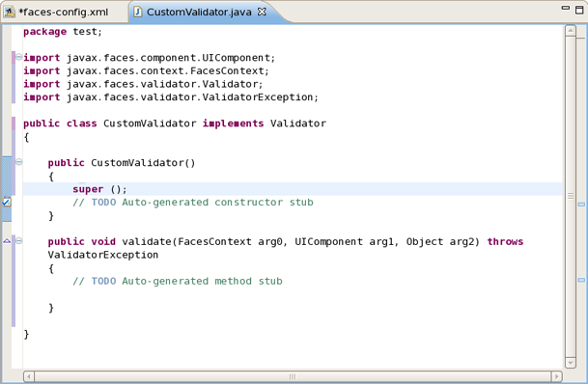This screenshot has height=384, width=588.
Task: Click the TODO task marker in gutter
Action: click(x=7, y=202)
